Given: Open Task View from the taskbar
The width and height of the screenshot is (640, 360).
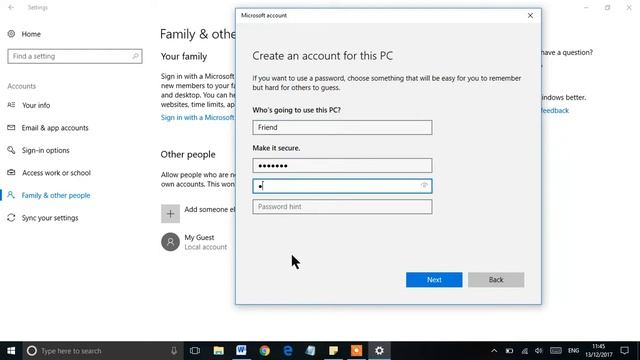Looking at the screenshot, I should click(x=195, y=351).
